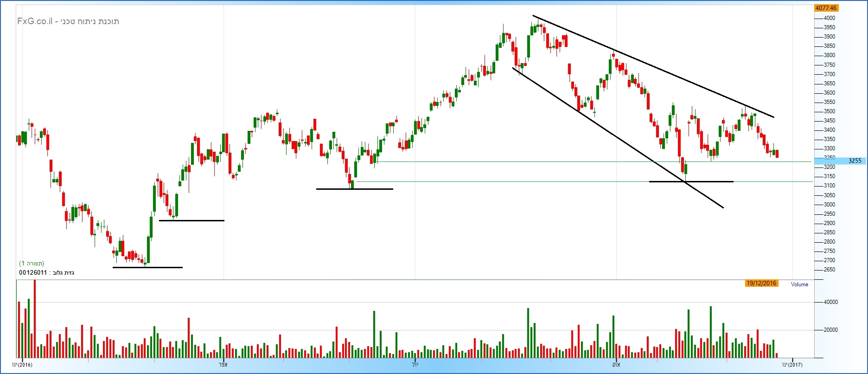
Task: Click the ינו(2016) date axis label
Action: pyautogui.click(x=22, y=365)
